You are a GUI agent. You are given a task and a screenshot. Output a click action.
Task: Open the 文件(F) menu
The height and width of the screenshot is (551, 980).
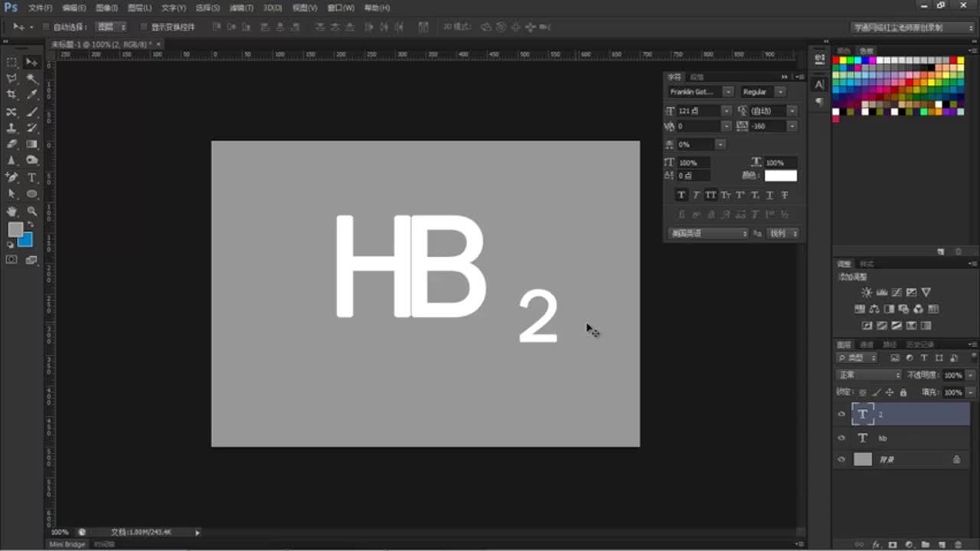pos(40,8)
